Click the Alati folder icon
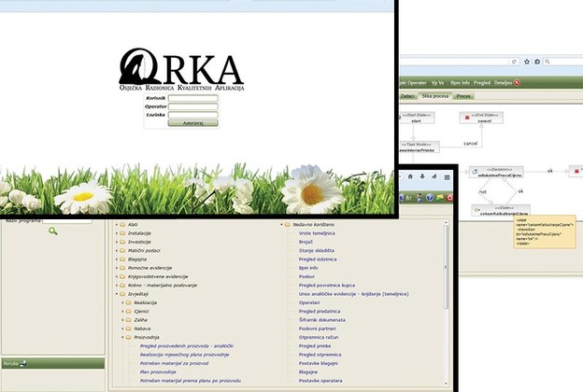 tap(122, 224)
